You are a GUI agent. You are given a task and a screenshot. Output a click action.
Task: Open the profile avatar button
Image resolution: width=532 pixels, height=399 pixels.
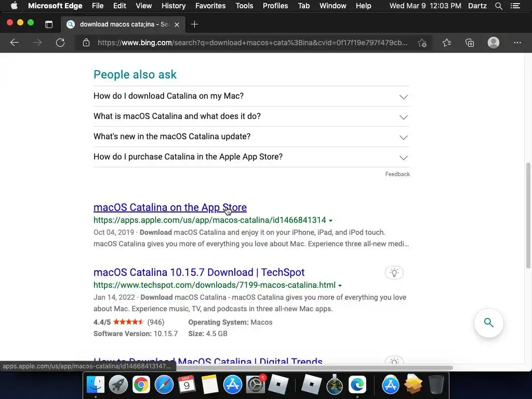[494, 43]
